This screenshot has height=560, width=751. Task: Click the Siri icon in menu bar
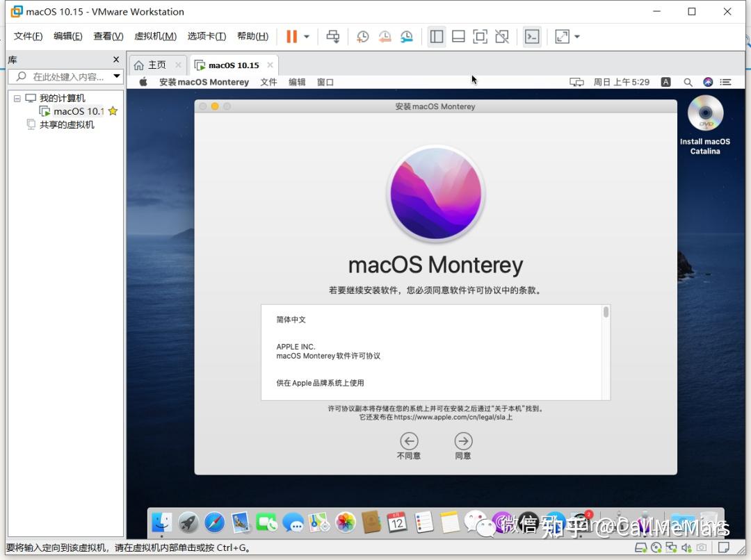[x=708, y=82]
